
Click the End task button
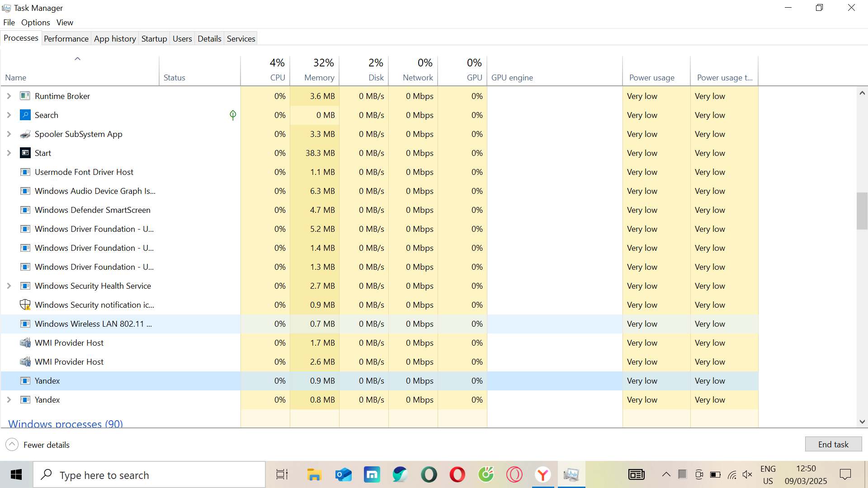(x=833, y=445)
